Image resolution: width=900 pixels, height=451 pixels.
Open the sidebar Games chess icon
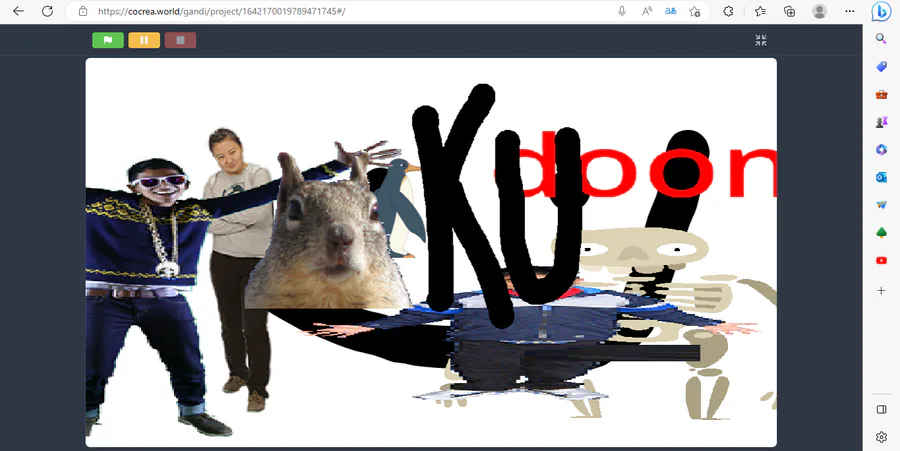coord(881,122)
